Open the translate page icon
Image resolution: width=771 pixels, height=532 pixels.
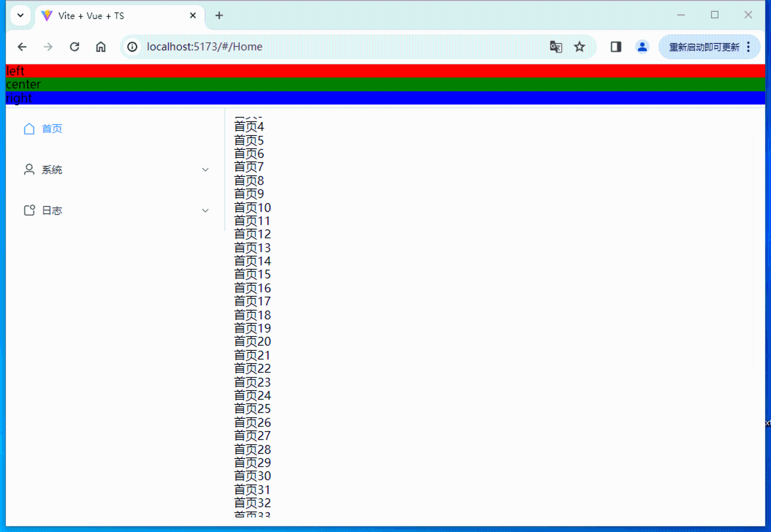pos(556,47)
